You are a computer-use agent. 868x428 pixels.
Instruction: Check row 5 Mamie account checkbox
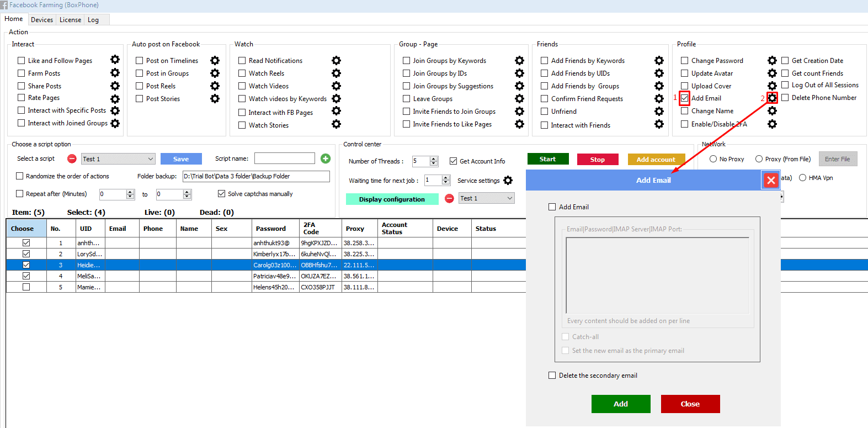pos(26,287)
